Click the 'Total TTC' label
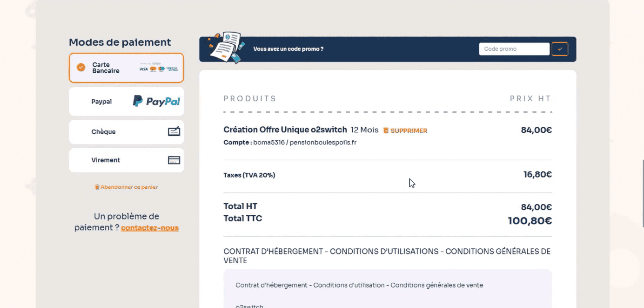 tap(243, 218)
